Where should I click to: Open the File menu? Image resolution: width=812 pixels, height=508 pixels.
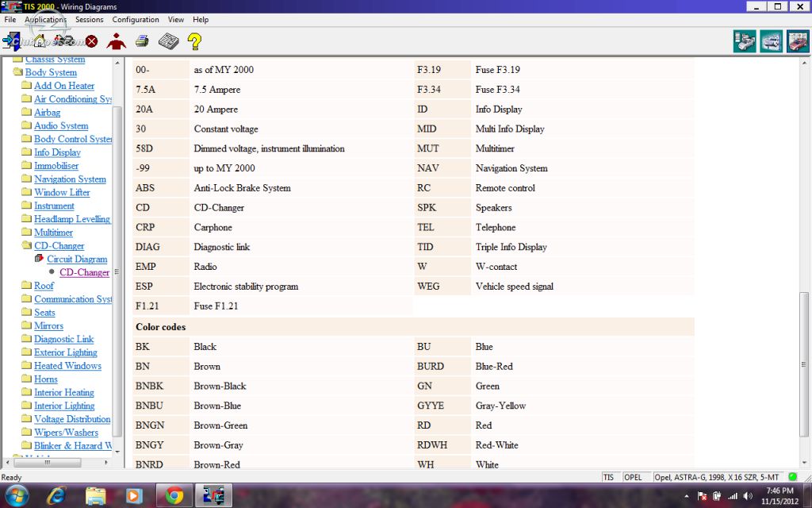pyautogui.click(x=10, y=20)
